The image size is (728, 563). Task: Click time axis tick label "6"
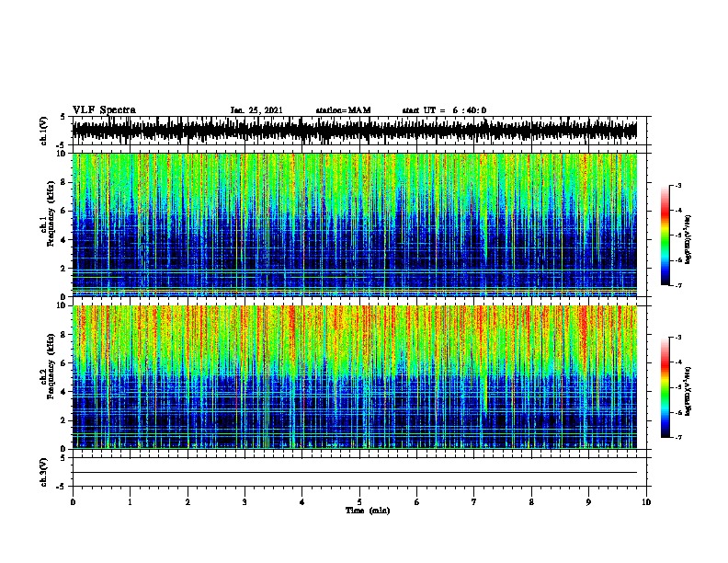coord(417,502)
